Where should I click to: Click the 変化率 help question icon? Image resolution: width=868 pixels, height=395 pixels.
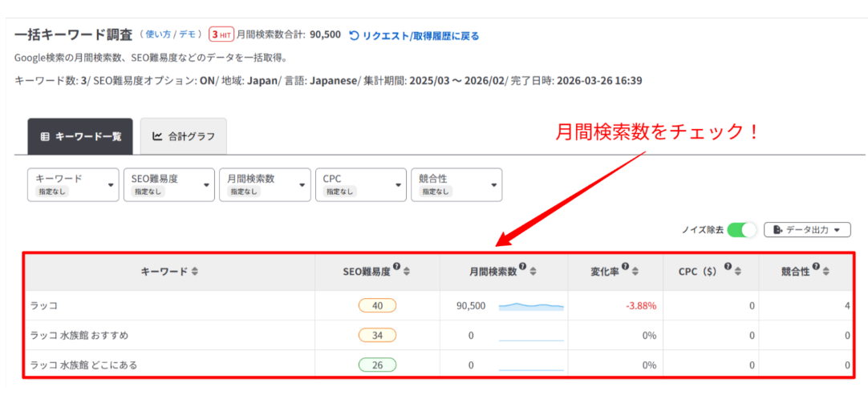tap(625, 267)
